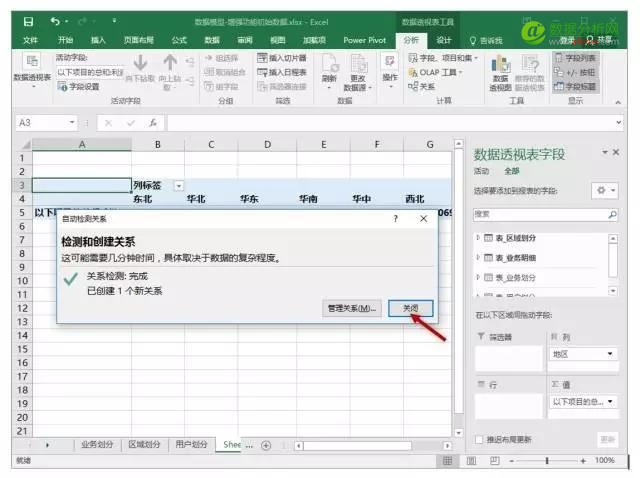Click the new sheet plus button
The image size is (640, 478).
point(265,444)
